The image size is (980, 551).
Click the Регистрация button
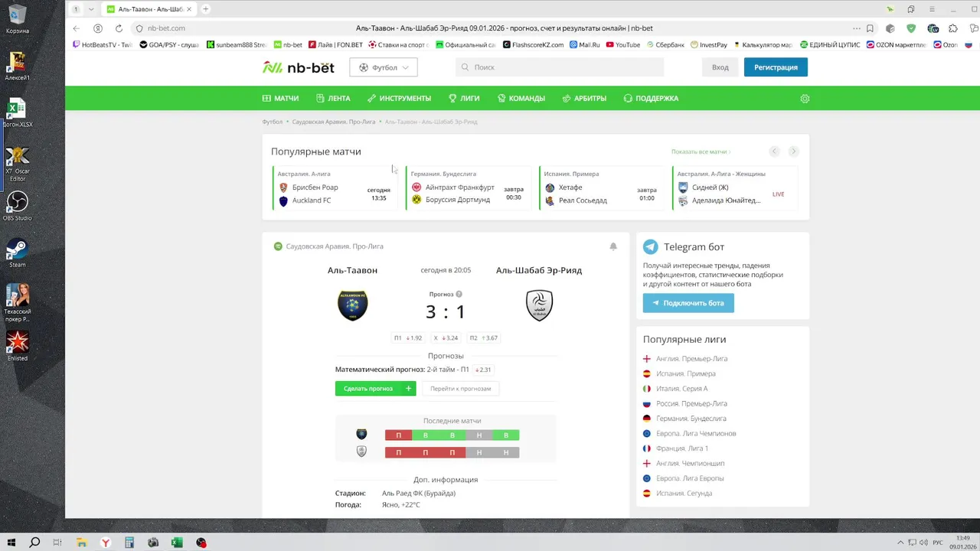pos(776,67)
